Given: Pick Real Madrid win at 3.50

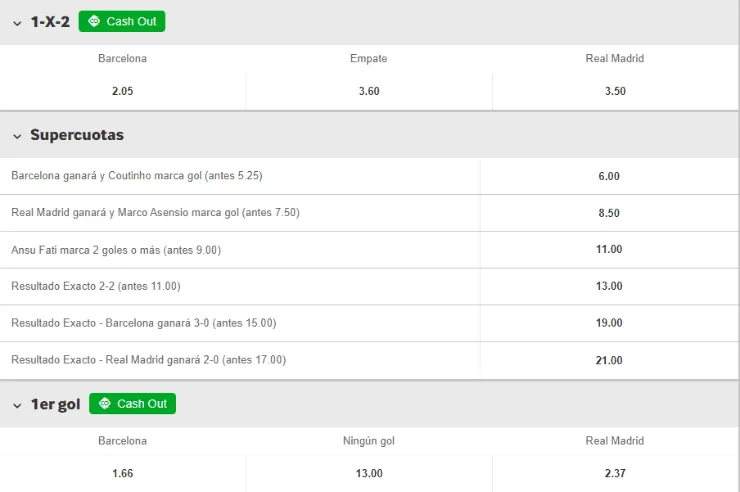Looking at the screenshot, I should 615,91.
